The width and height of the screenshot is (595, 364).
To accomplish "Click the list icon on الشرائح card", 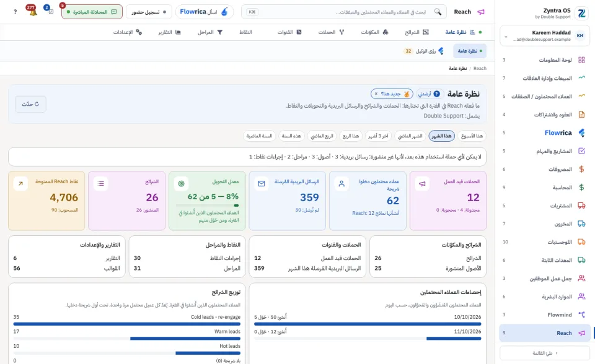I will point(100,183).
